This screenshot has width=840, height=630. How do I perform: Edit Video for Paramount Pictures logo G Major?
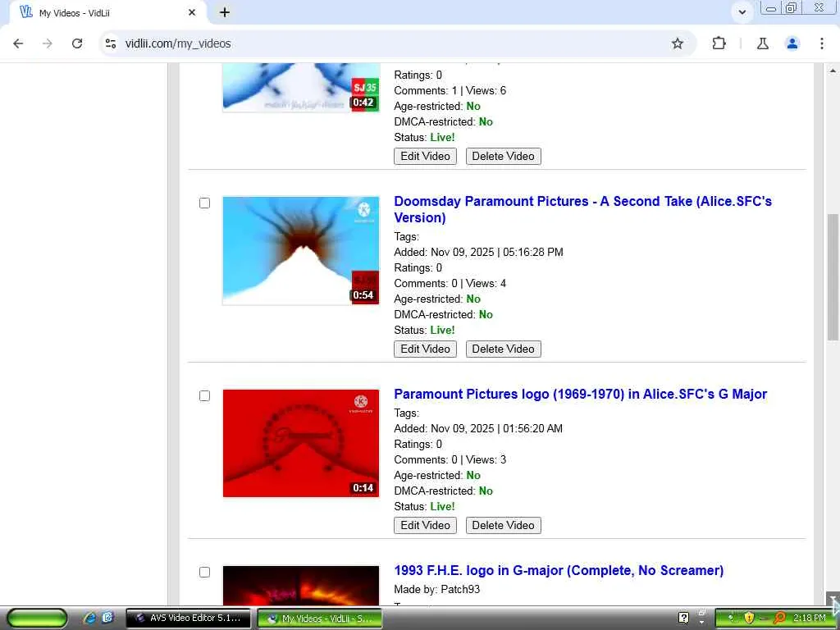coord(426,526)
